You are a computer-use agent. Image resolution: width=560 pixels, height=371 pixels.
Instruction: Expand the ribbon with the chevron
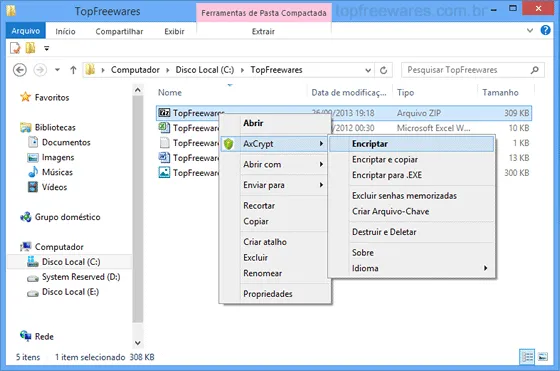(530, 31)
